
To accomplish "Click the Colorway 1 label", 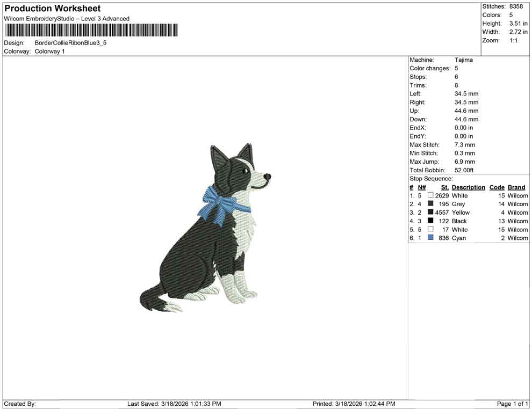I will (x=48, y=51).
